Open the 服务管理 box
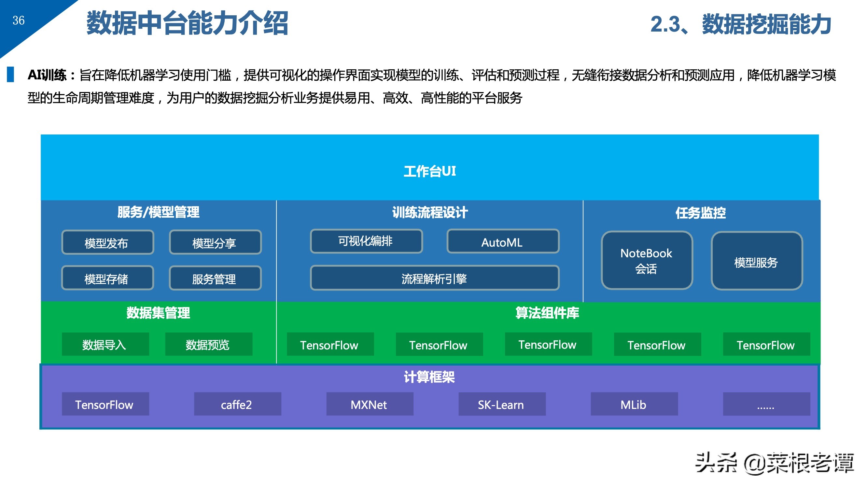Image resolution: width=868 pixels, height=488 pixels. pyautogui.click(x=215, y=278)
